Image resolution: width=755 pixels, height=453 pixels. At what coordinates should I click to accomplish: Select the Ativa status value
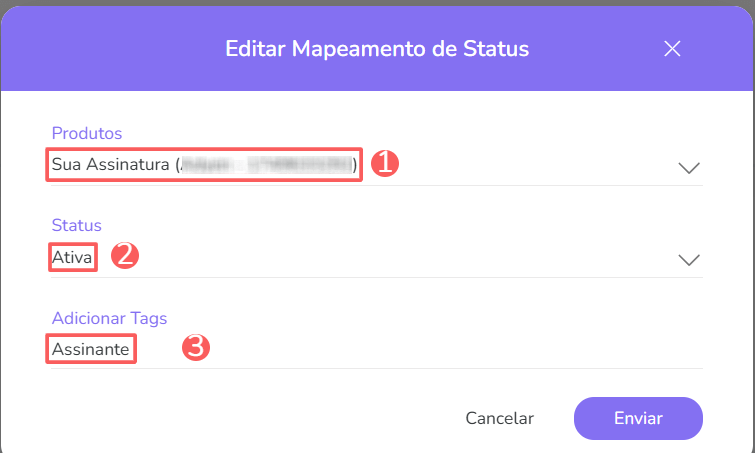point(73,257)
